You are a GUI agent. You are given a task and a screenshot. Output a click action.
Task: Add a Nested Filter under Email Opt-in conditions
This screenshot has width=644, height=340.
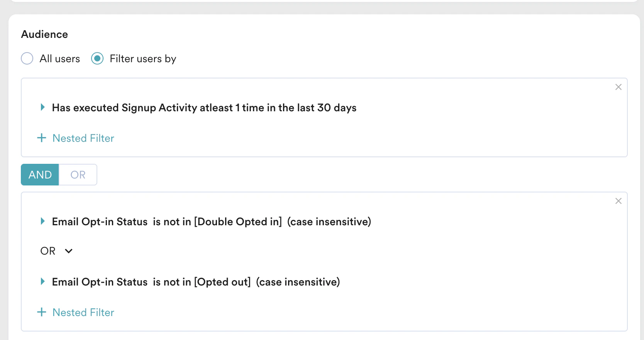click(x=76, y=312)
